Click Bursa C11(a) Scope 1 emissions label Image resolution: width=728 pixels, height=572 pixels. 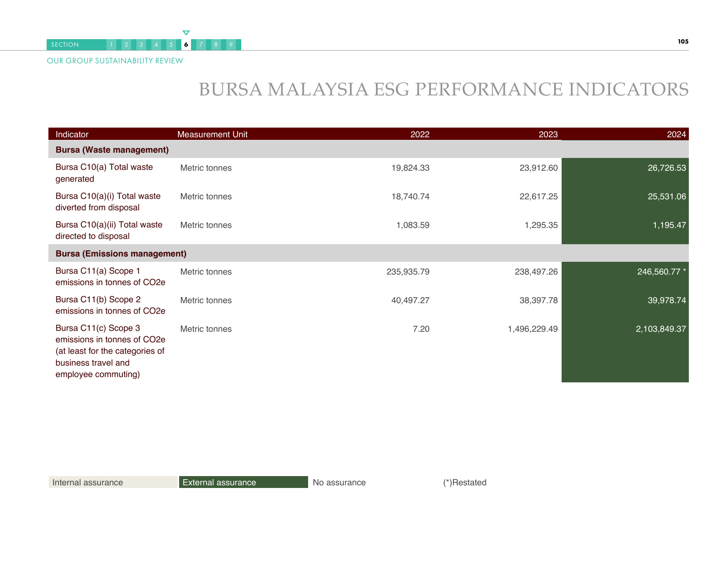pos(110,276)
